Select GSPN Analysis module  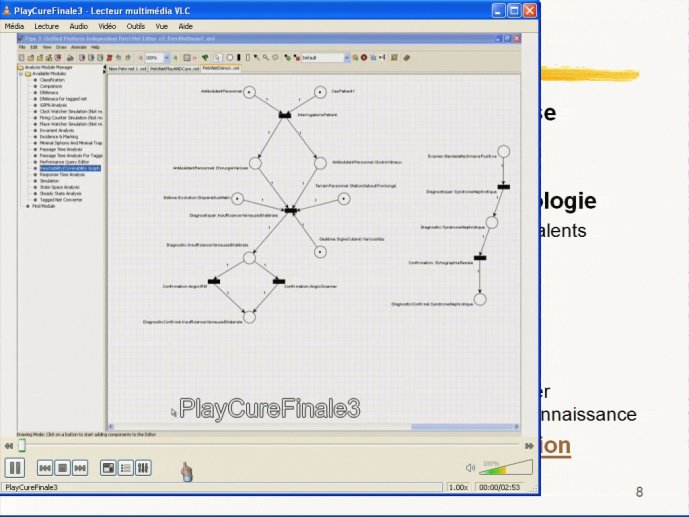pos(54,105)
